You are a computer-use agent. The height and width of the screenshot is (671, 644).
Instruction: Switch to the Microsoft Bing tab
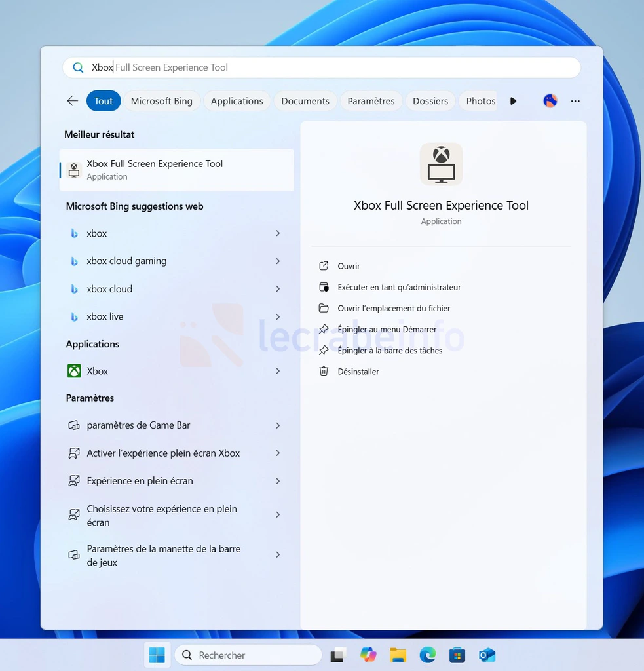tap(161, 101)
